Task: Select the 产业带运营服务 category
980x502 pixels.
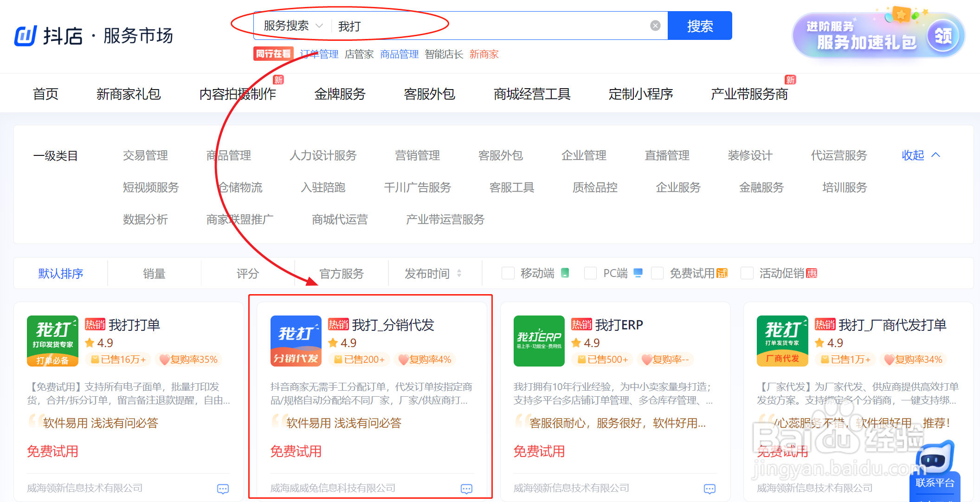Action: pos(445,219)
